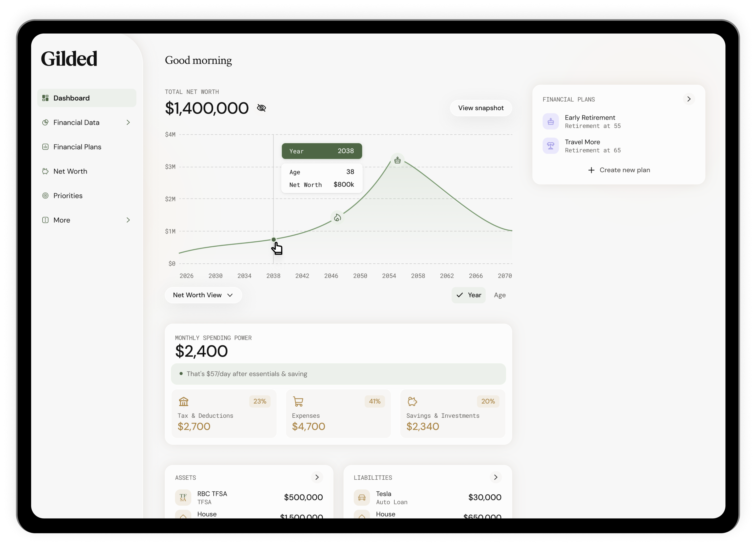Click the Dashboard grid icon in sidebar
This screenshot has width=756, height=546.
pos(45,98)
